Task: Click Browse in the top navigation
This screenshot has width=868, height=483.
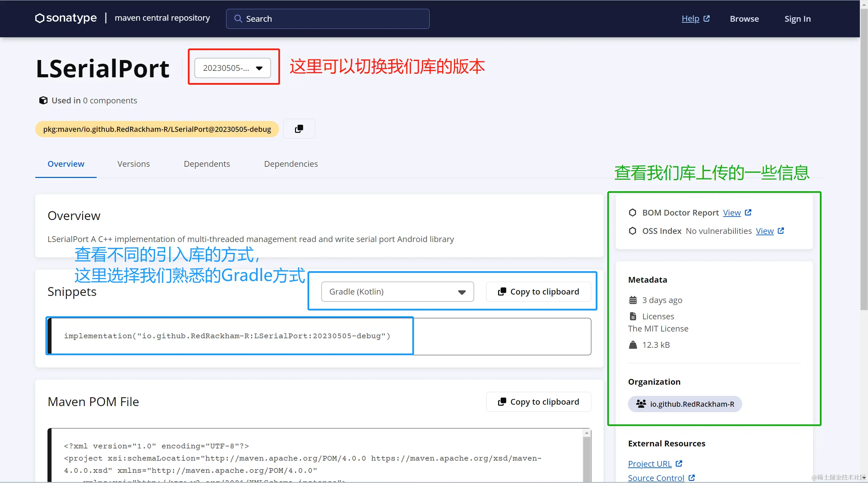Action: (x=744, y=19)
